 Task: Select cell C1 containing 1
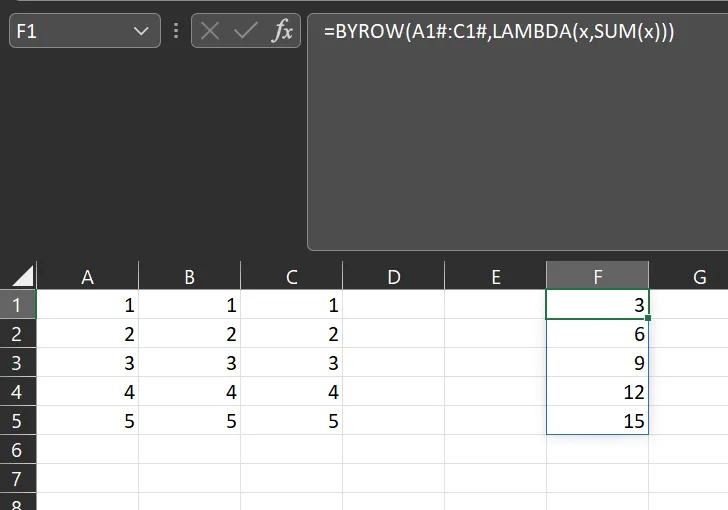292,305
